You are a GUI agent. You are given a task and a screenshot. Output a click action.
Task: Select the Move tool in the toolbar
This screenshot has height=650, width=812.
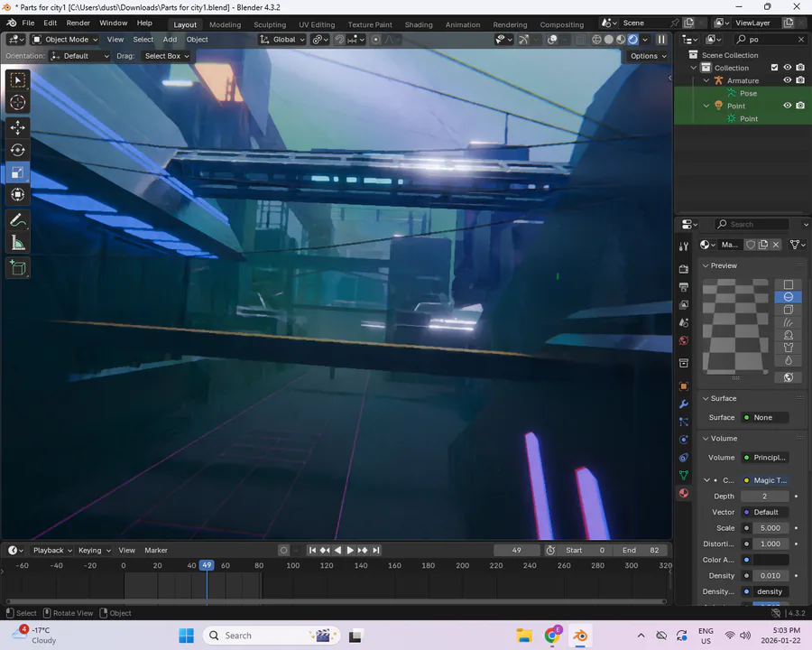17,127
